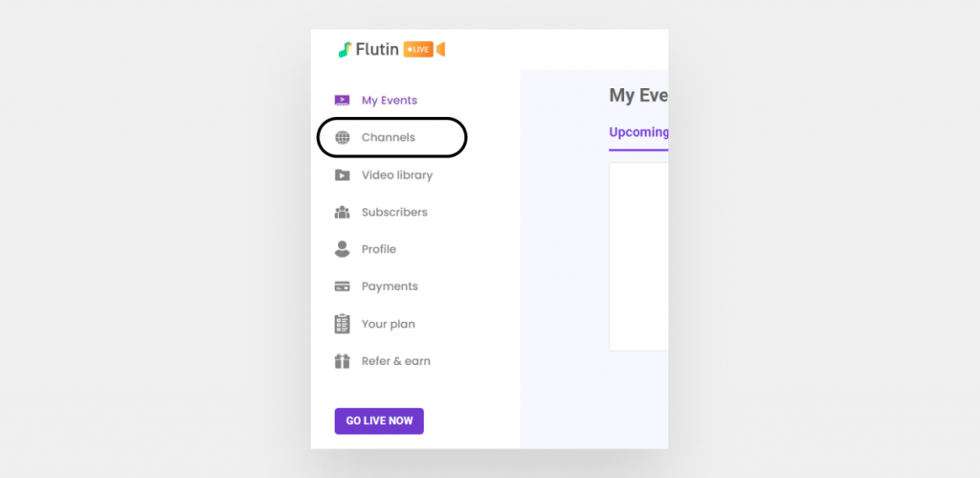Screen dimensions: 980x478
Task: Open the Channels menu item
Action: point(389,138)
